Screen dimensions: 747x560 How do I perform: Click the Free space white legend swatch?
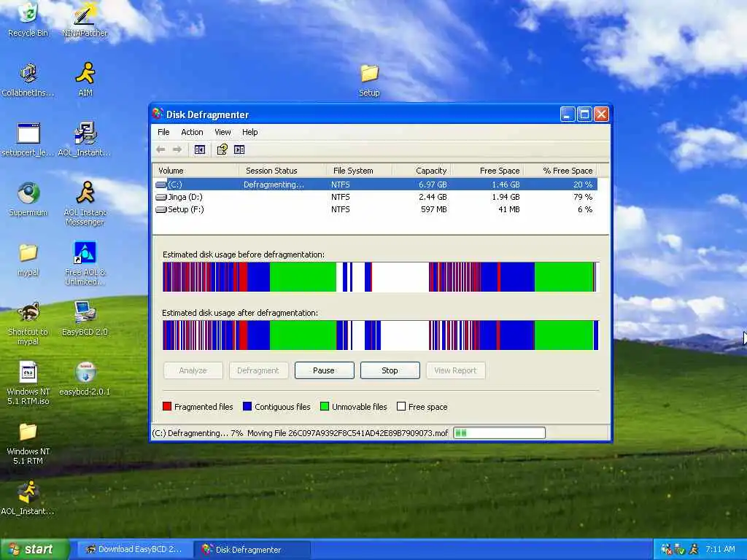[401, 406]
